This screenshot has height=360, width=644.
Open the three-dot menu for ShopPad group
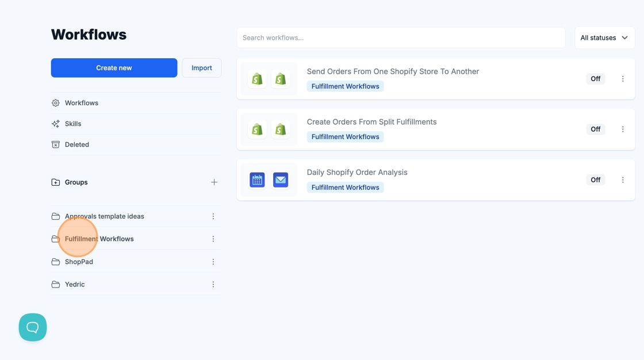[x=213, y=262]
